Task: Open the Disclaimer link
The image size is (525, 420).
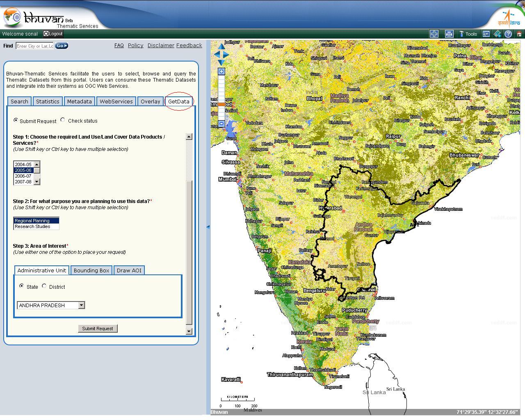Action: tap(161, 46)
